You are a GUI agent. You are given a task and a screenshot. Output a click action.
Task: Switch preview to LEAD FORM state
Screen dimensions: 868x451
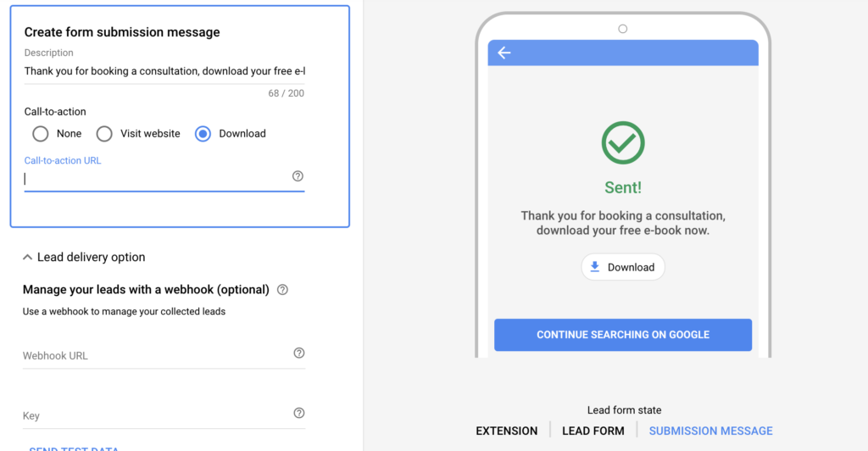tap(593, 432)
